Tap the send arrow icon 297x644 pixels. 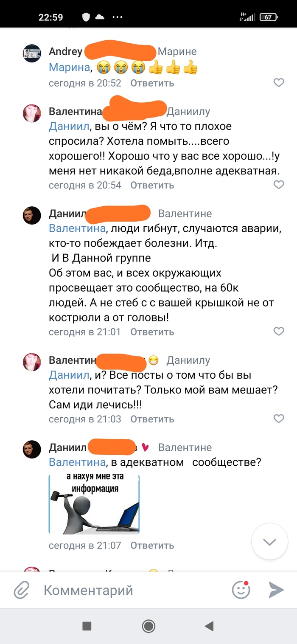(x=276, y=590)
